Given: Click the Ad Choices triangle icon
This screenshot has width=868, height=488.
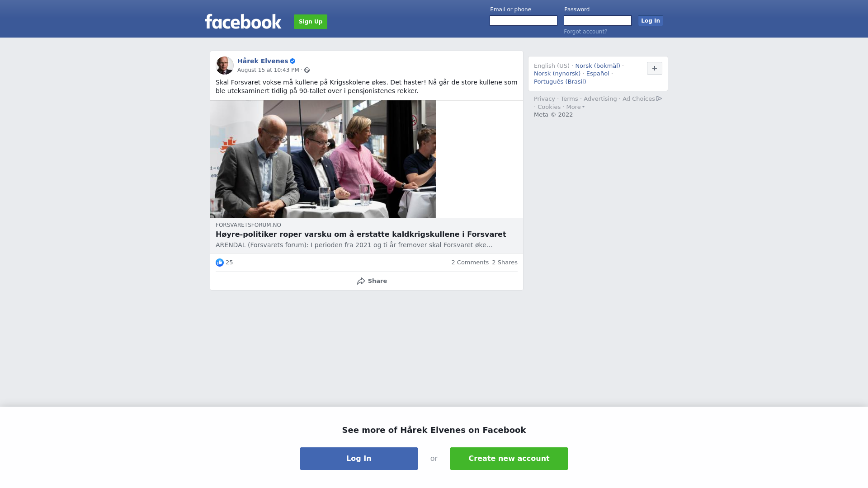Looking at the screenshot, I should [659, 99].
